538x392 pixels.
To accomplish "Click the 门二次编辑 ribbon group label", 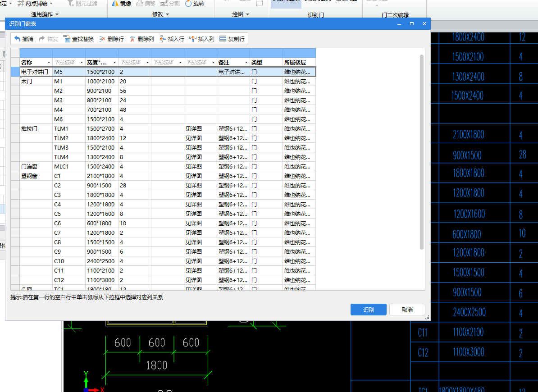I will pos(395,15).
